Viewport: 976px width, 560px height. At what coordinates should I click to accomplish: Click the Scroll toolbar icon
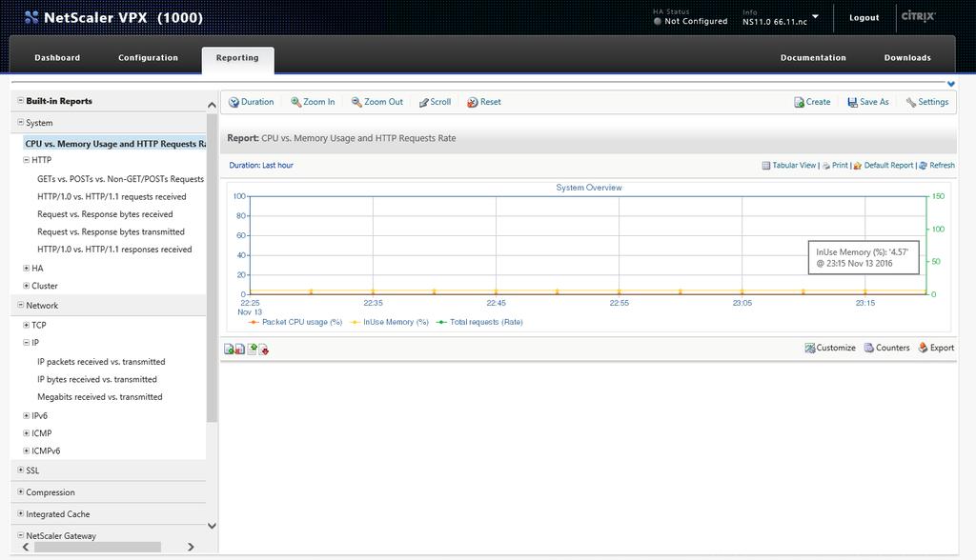point(423,103)
